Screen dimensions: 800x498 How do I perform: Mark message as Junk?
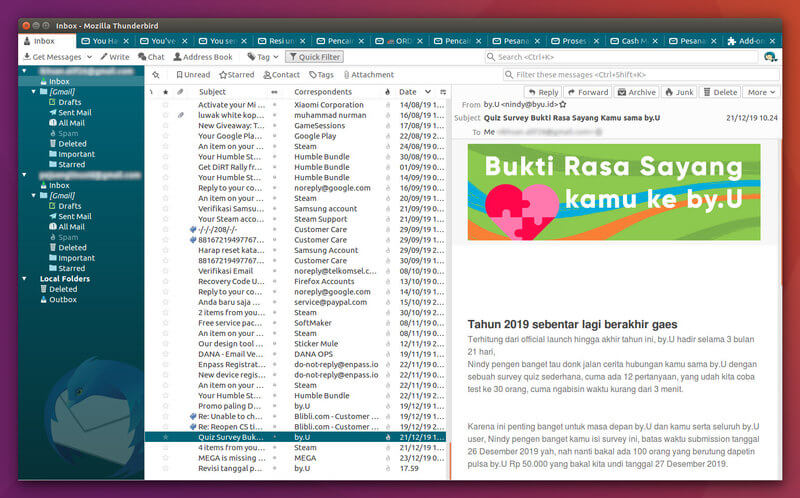point(679,92)
